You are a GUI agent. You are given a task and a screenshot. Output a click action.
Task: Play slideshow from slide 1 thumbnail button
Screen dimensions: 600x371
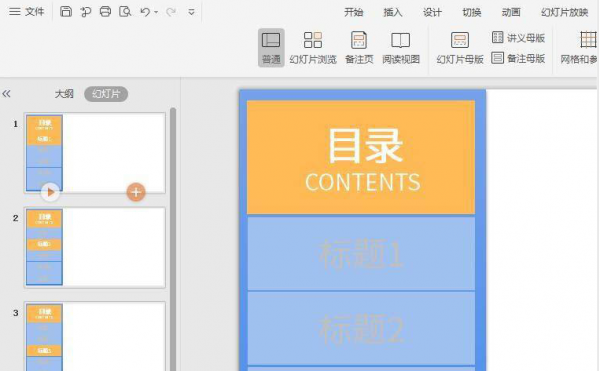click(x=51, y=192)
